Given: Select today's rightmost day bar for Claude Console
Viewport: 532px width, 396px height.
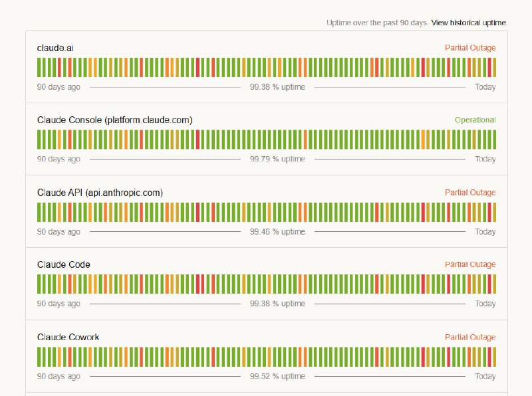Looking at the screenshot, I should point(494,140).
